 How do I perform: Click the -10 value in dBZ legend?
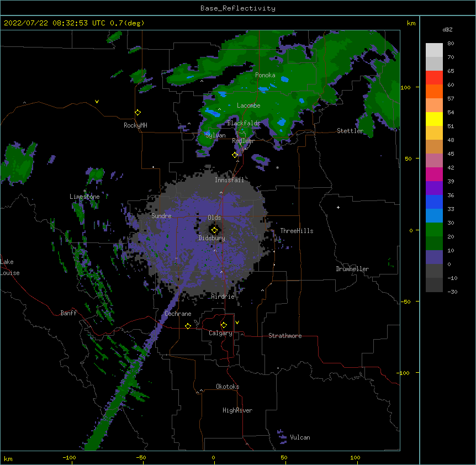pyautogui.click(x=452, y=278)
